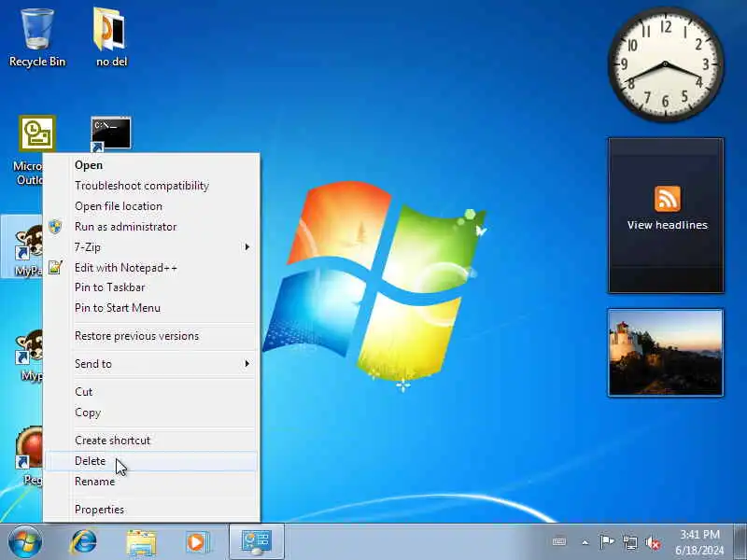Click View headlines in feed gadget

pyautogui.click(x=667, y=225)
